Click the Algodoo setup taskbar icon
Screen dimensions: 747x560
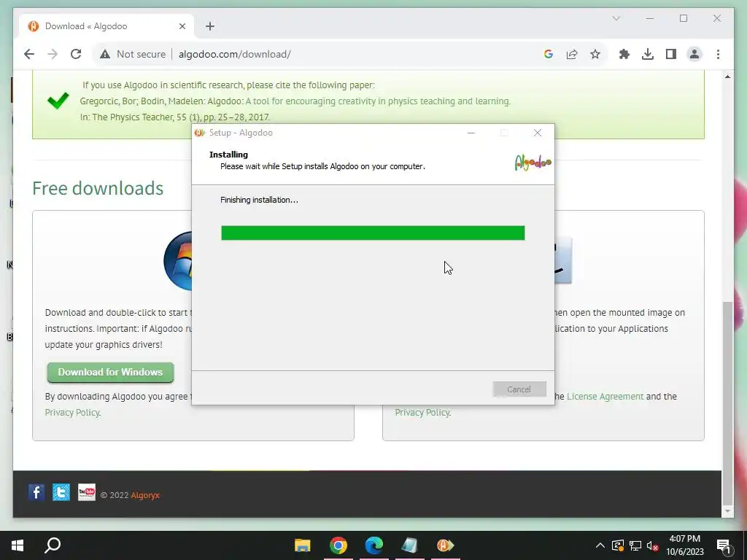(x=446, y=545)
